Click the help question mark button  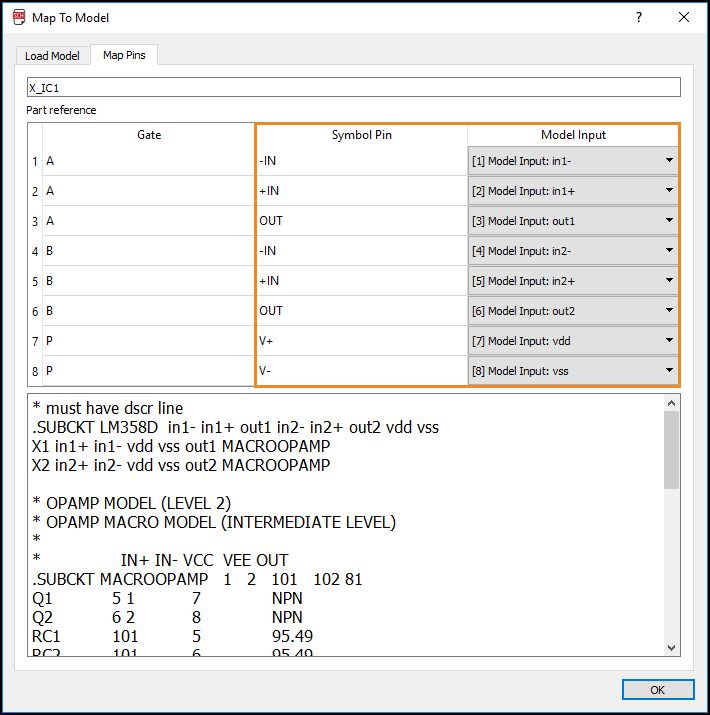[x=639, y=17]
